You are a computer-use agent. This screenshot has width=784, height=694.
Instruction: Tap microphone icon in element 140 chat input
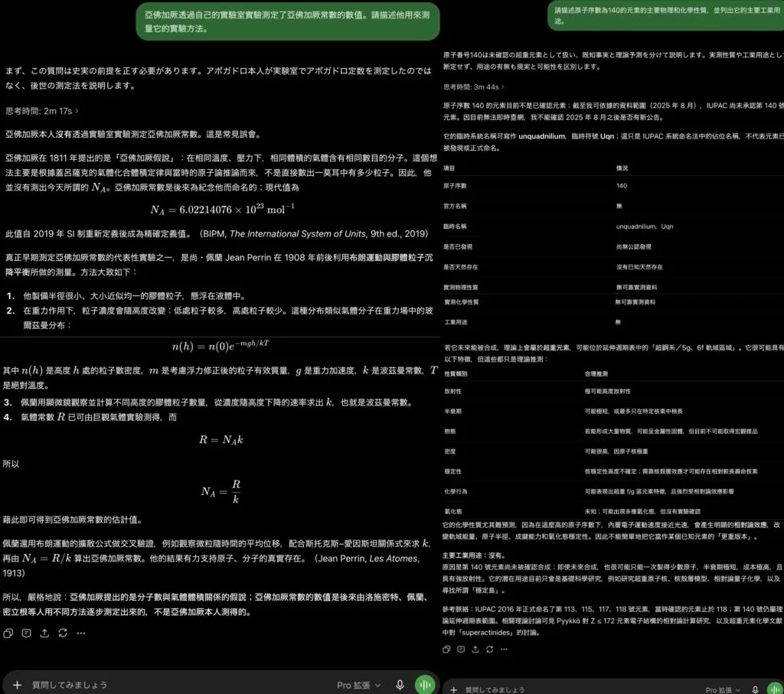point(756,689)
